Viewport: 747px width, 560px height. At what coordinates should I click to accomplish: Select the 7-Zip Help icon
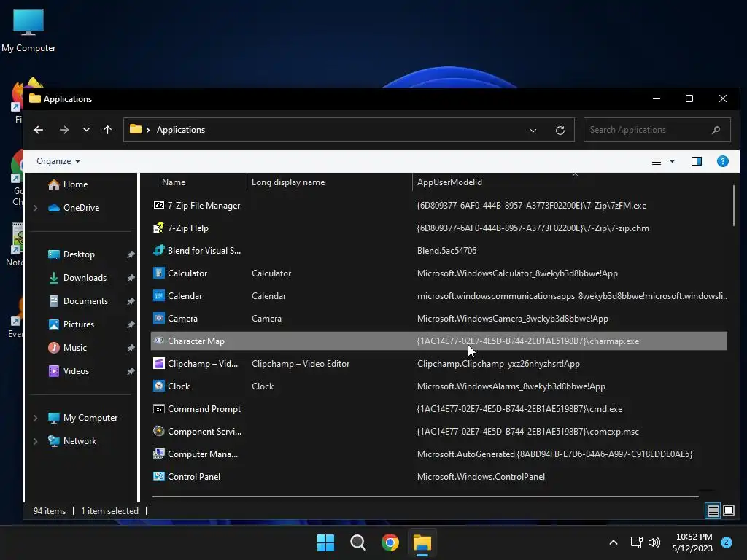click(x=158, y=228)
